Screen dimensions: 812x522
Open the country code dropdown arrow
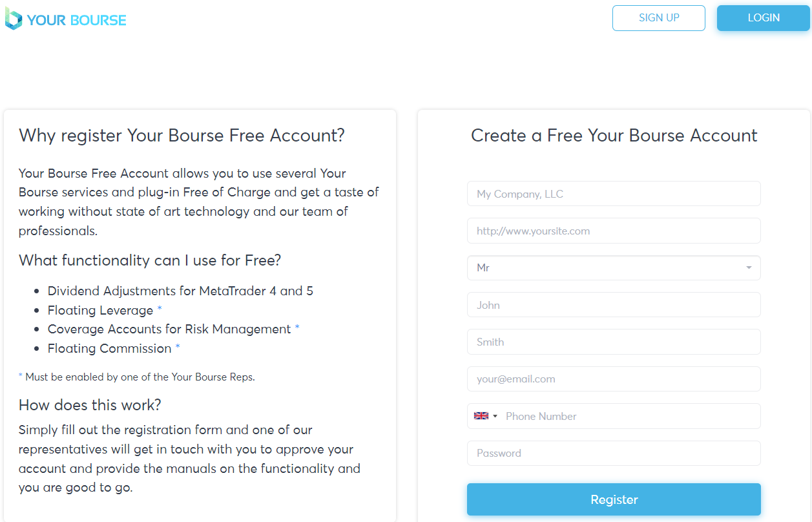tap(495, 416)
